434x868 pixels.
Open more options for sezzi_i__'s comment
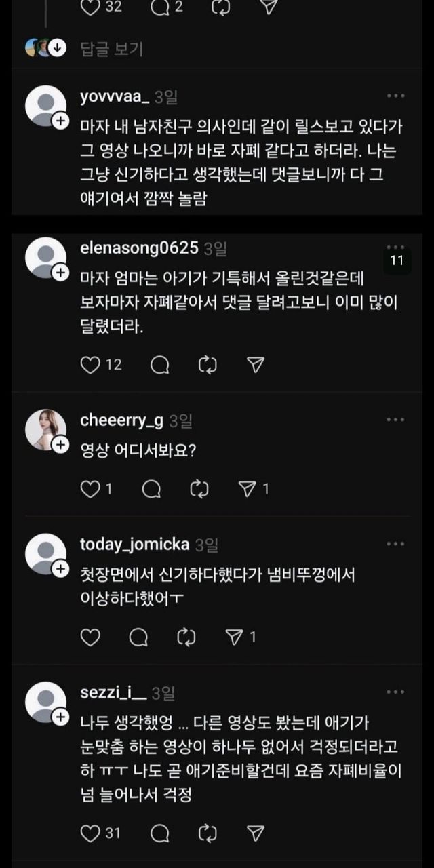coord(395,692)
